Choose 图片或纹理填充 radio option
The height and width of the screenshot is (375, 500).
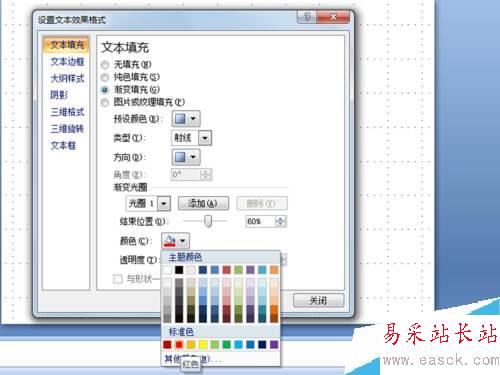tap(105, 102)
